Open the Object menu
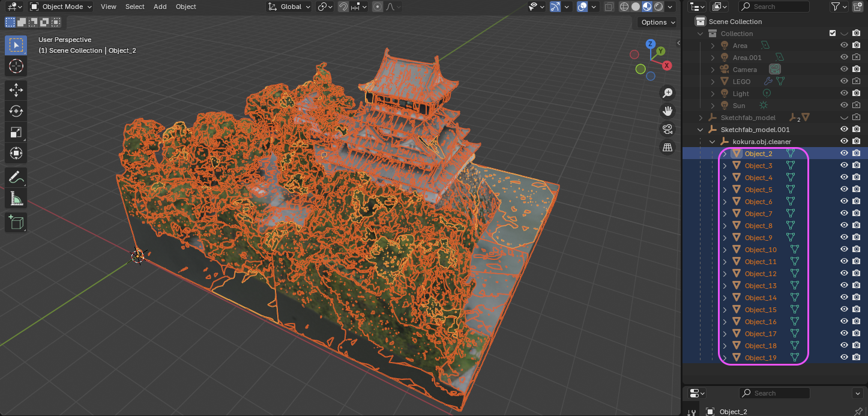The width and height of the screenshot is (868, 416). tap(185, 7)
